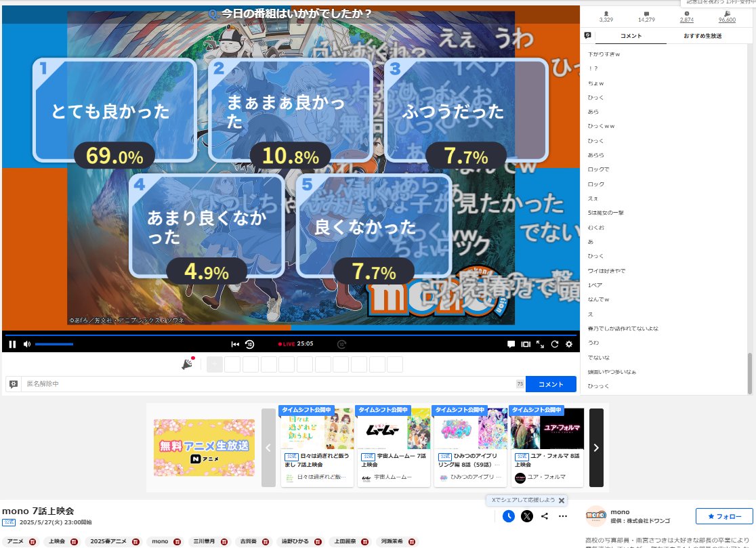Screen dimensions: 756x548
Task: Open the 上映会 tag
Action: tap(56, 541)
